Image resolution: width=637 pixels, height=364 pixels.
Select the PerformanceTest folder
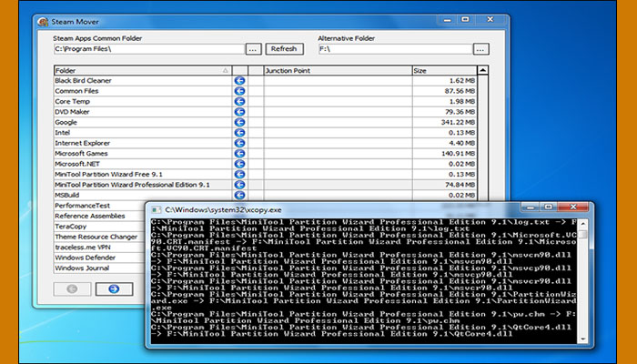82,206
